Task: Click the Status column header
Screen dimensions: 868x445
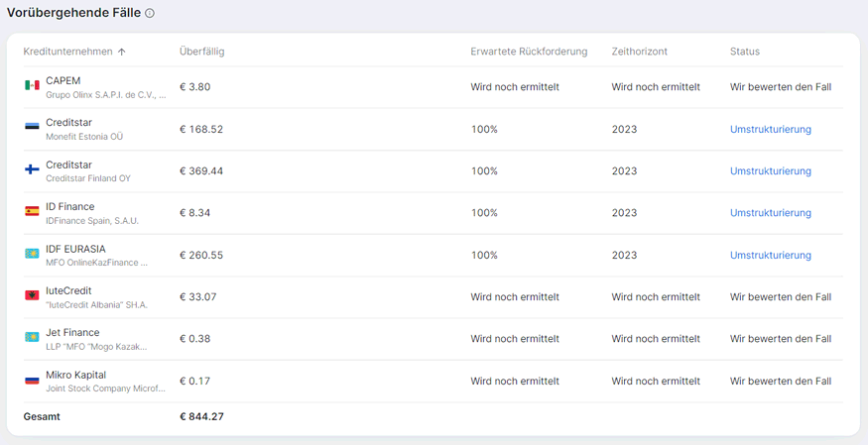Action: coord(745,52)
